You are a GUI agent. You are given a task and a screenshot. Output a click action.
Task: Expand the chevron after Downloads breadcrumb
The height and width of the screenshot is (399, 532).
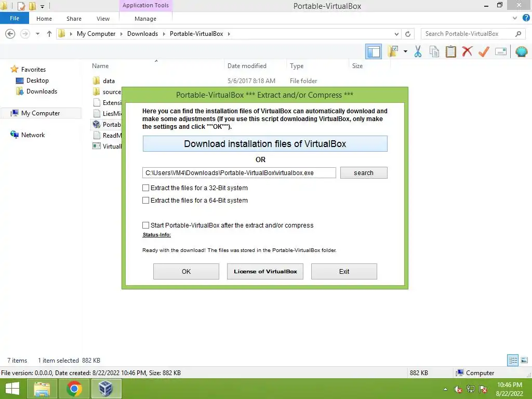164,34
